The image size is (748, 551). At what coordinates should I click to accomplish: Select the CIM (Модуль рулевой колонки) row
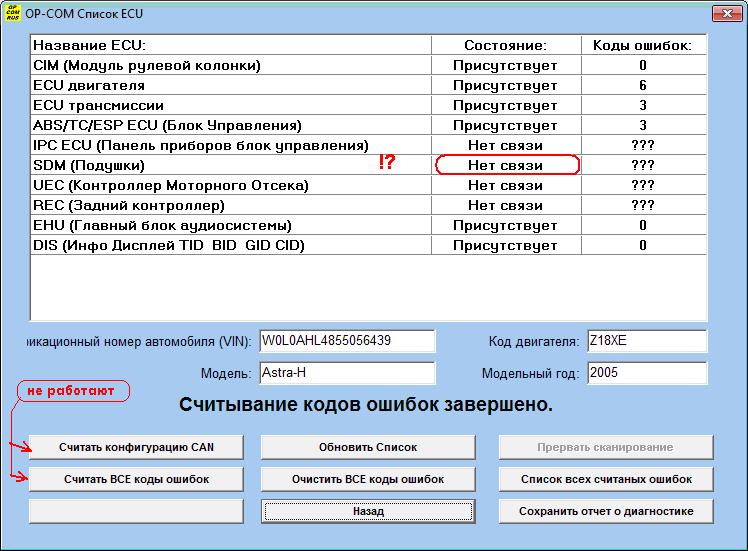[368, 65]
